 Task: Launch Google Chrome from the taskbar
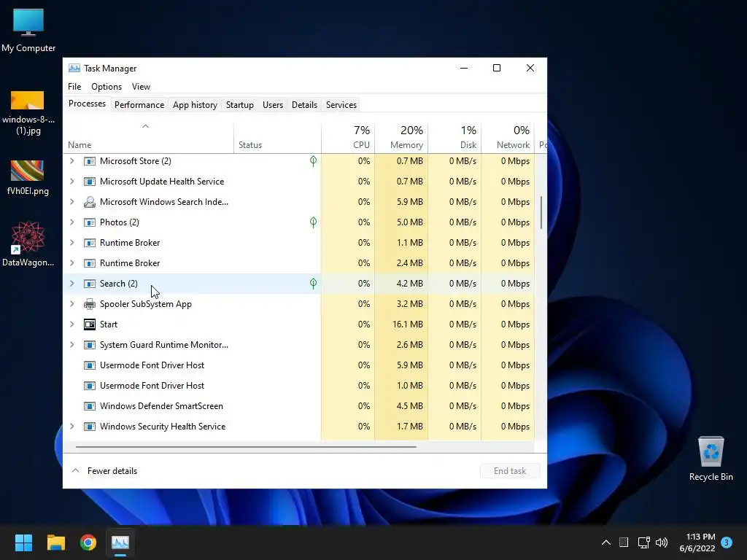(88, 542)
